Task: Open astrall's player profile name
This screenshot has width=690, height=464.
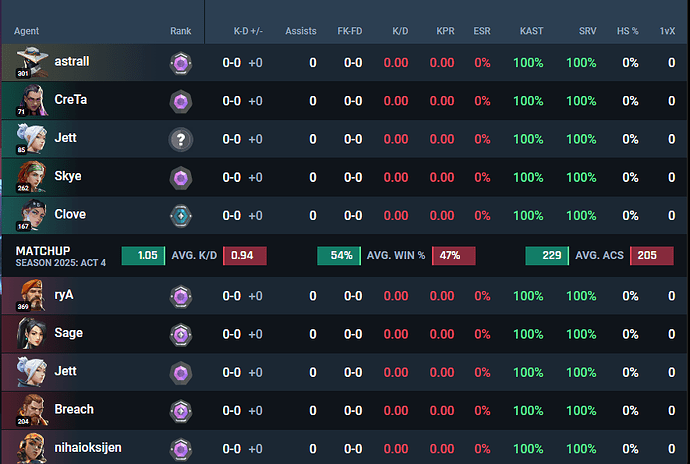Action: click(x=72, y=61)
